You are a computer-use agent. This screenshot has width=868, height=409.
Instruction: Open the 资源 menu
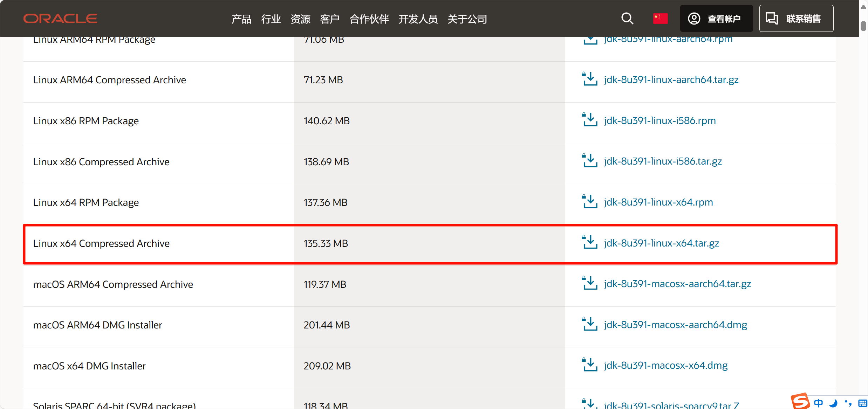300,19
